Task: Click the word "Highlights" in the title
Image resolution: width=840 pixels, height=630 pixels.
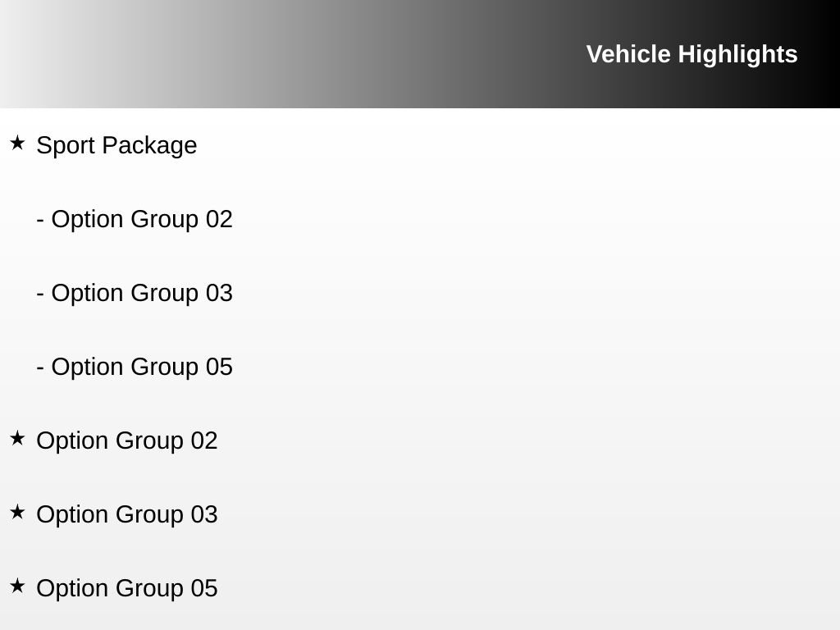Action: tap(737, 54)
